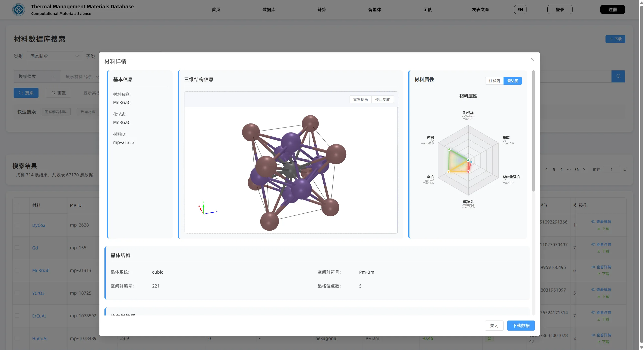
Task: Open 查看详情 for the Mn3GaC result row
Action: point(602,267)
